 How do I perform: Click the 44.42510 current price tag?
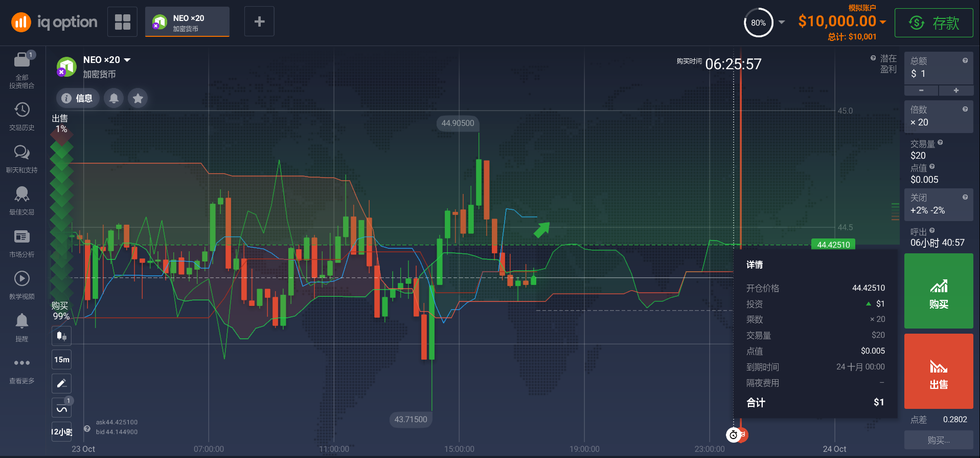tap(833, 245)
